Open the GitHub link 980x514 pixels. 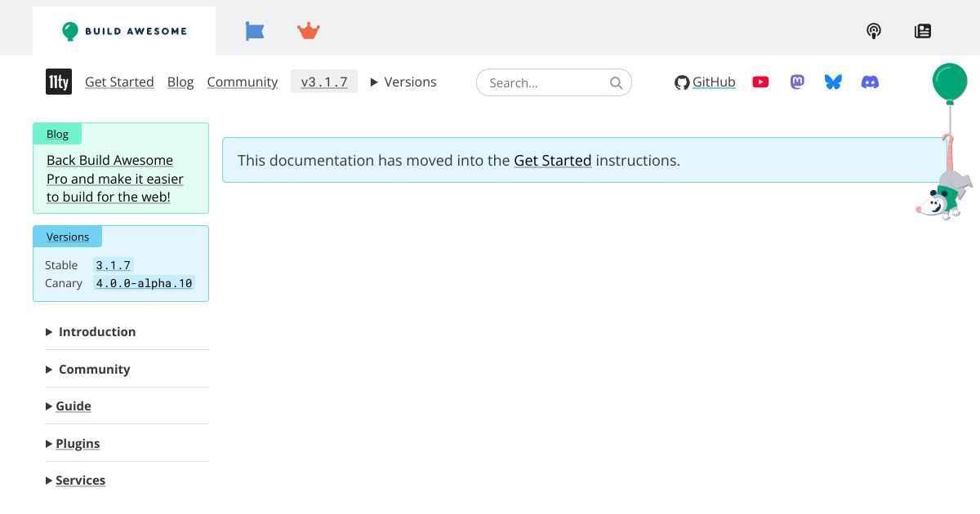click(714, 82)
